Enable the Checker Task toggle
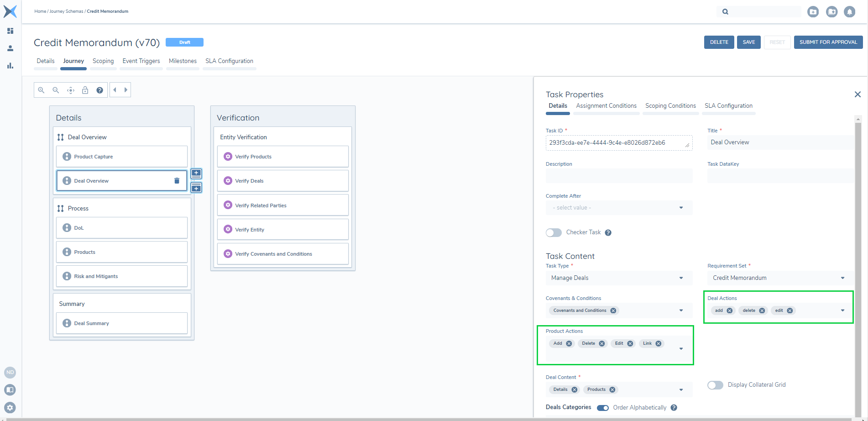 click(x=554, y=233)
